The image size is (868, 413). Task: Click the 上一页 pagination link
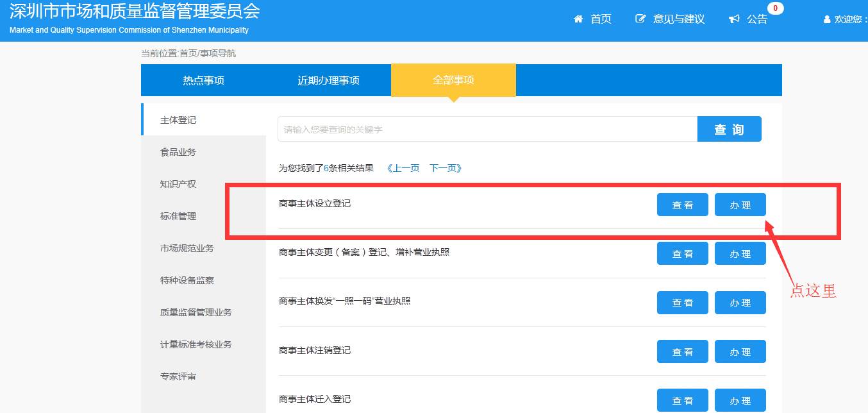tap(403, 167)
